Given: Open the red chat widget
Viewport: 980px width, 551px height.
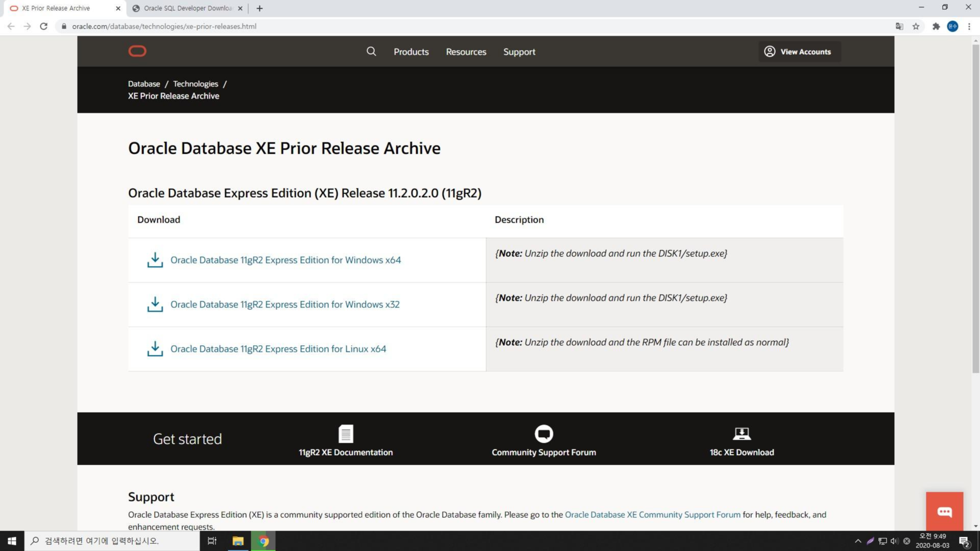Looking at the screenshot, I should [x=944, y=511].
